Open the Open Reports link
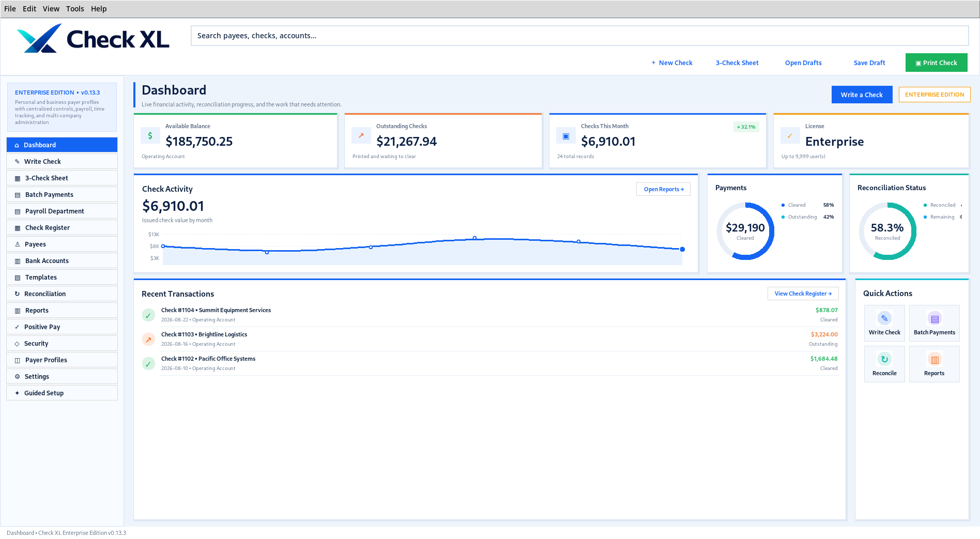Viewport: 980px width, 539px height. pyautogui.click(x=664, y=189)
